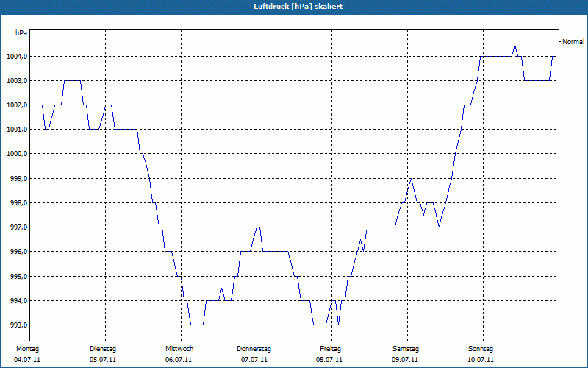
Task: Click the 994,0 y-axis value
Action: (18, 301)
